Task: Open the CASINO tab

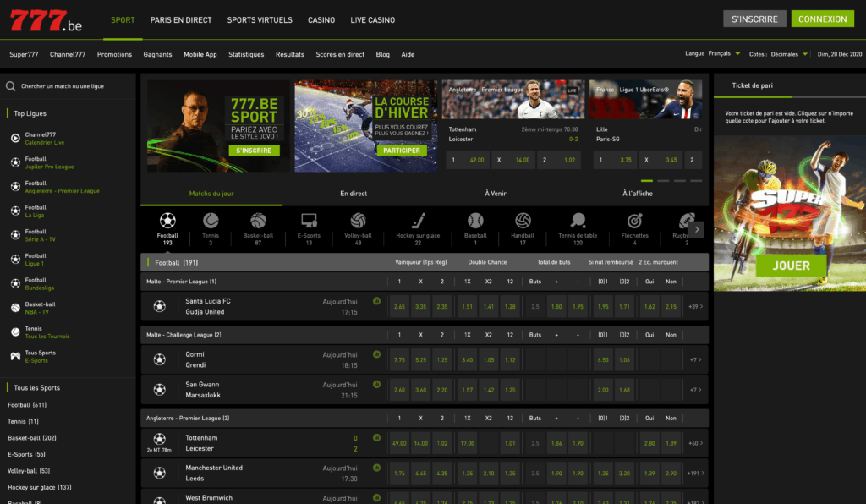Action: (321, 20)
